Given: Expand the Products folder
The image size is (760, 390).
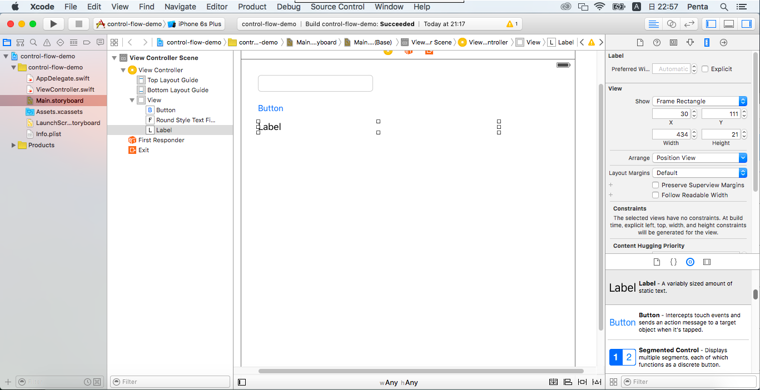Looking at the screenshot, I should [x=14, y=145].
